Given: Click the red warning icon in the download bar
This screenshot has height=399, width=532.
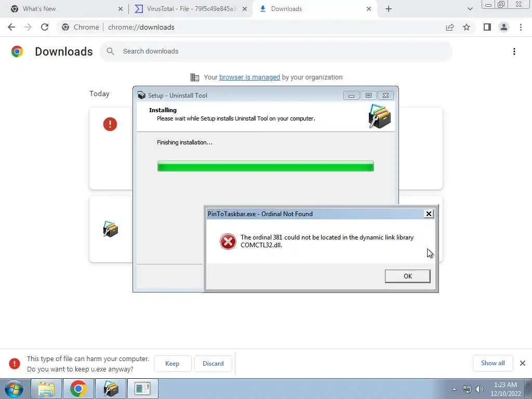Looking at the screenshot, I should [14, 363].
